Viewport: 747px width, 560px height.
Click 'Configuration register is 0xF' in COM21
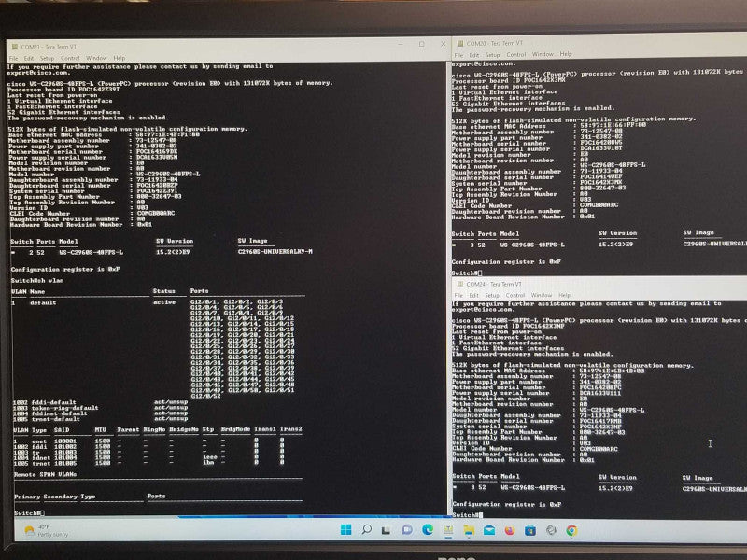click(65, 269)
